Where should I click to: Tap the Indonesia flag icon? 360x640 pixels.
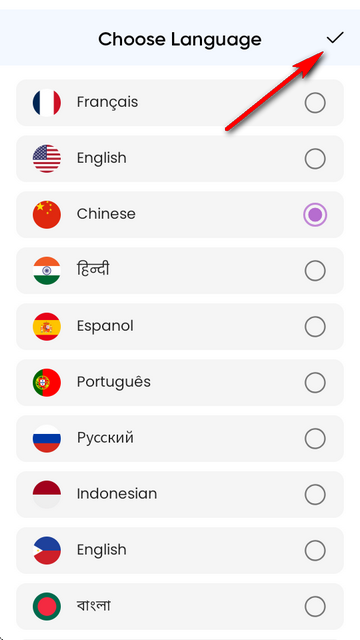47,494
